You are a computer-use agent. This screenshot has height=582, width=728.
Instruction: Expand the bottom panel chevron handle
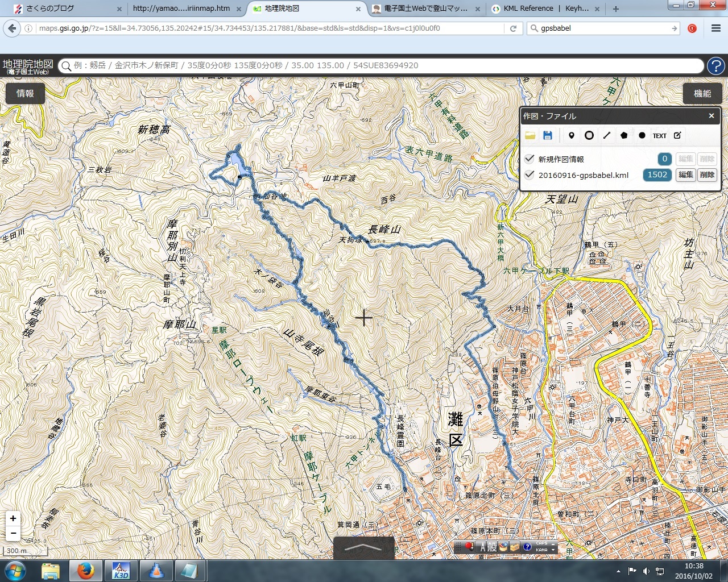363,547
